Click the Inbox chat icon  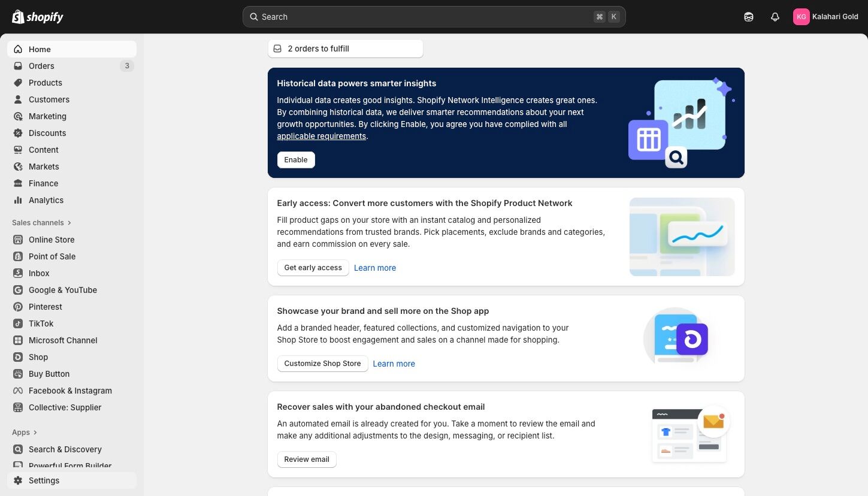18,273
